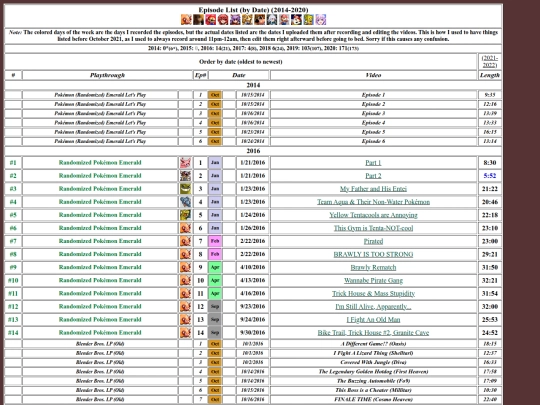Open Yellow Tentacools are Annoying video link
Viewport: 540px width, 405px height.
pyautogui.click(x=373, y=215)
